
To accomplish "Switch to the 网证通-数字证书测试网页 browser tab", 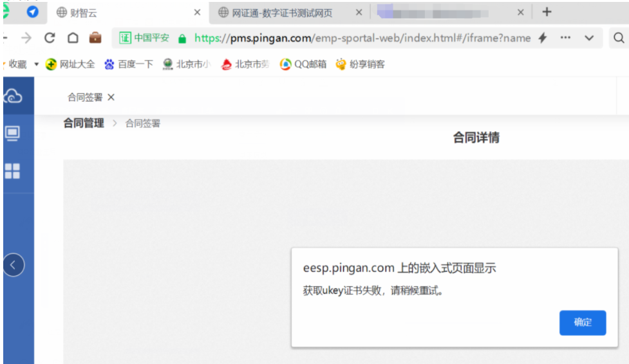I will pyautogui.click(x=283, y=12).
